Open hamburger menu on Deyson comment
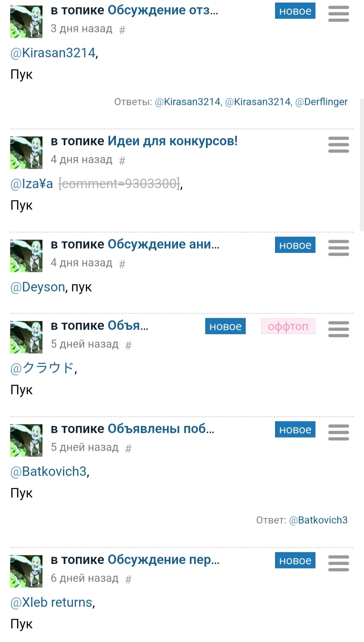The image size is (364, 642). [x=338, y=248]
